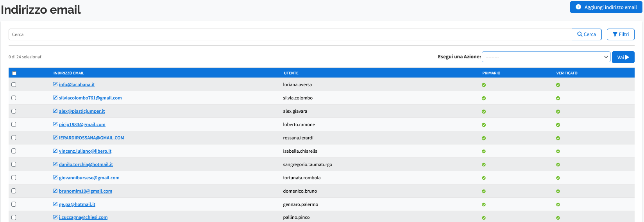Open the i.cuccagna@chiesi.com email link

(83, 217)
